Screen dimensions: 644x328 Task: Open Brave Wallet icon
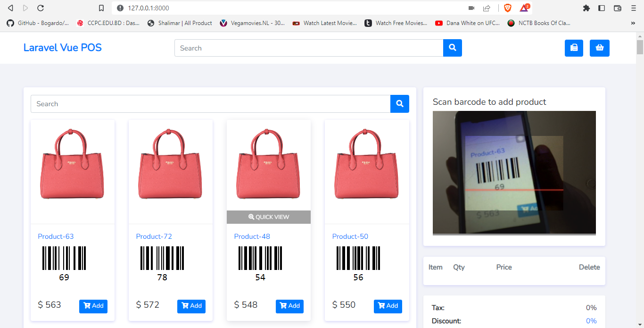click(x=618, y=8)
